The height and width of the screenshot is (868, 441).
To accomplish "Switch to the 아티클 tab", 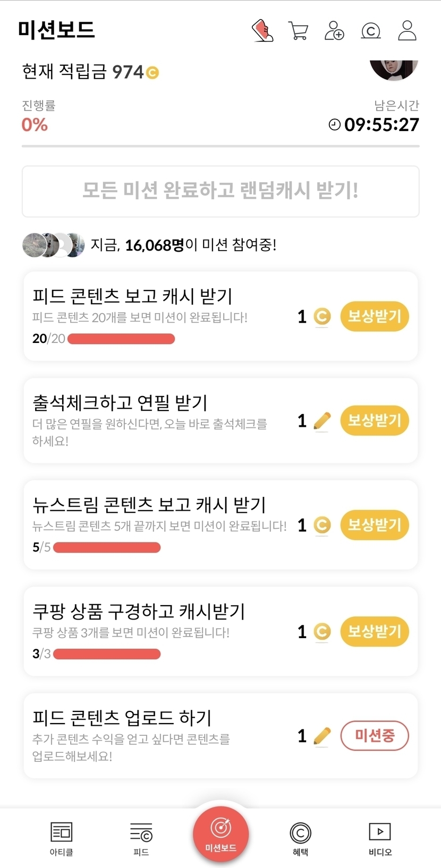I will point(61,838).
